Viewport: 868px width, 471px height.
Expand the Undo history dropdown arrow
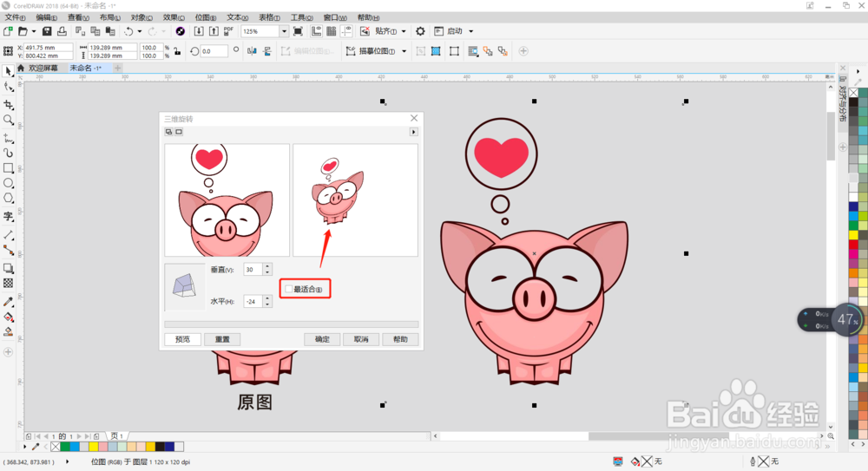[140, 31]
